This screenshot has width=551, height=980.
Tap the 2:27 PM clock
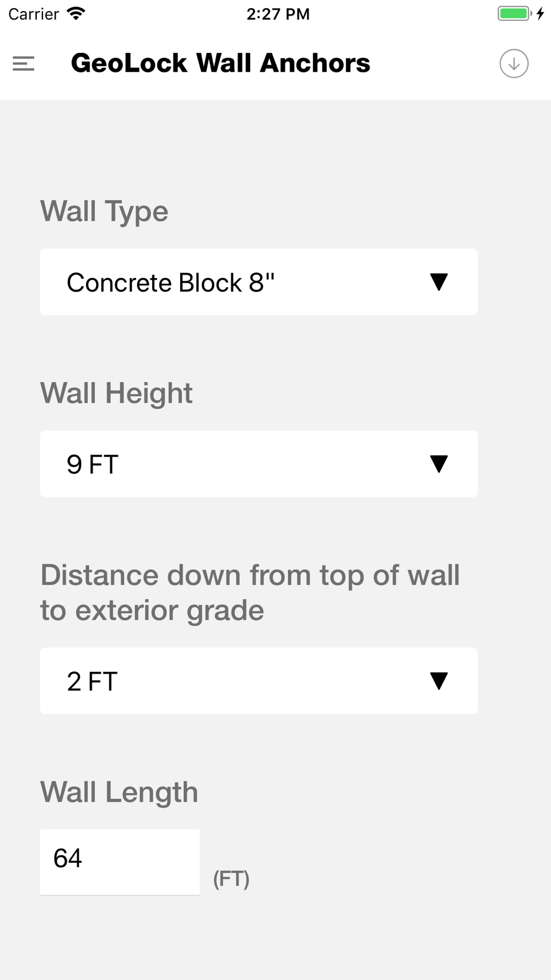coord(278,14)
